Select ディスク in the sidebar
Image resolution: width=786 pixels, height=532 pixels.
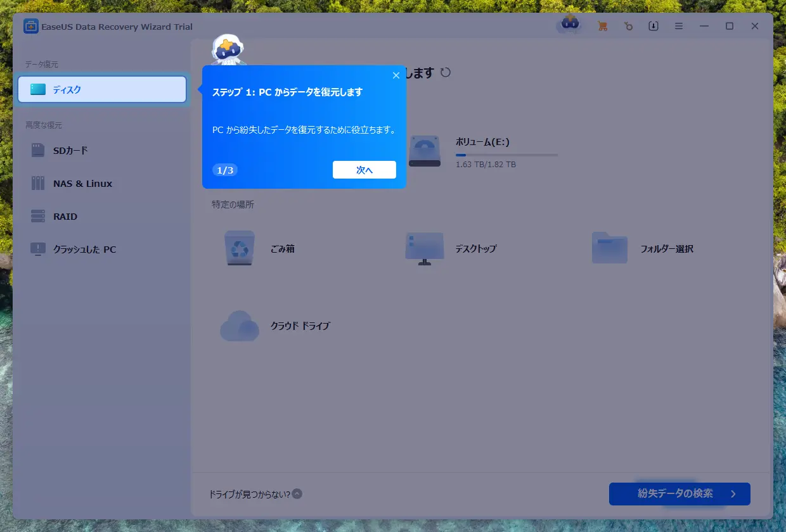point(102,89)
